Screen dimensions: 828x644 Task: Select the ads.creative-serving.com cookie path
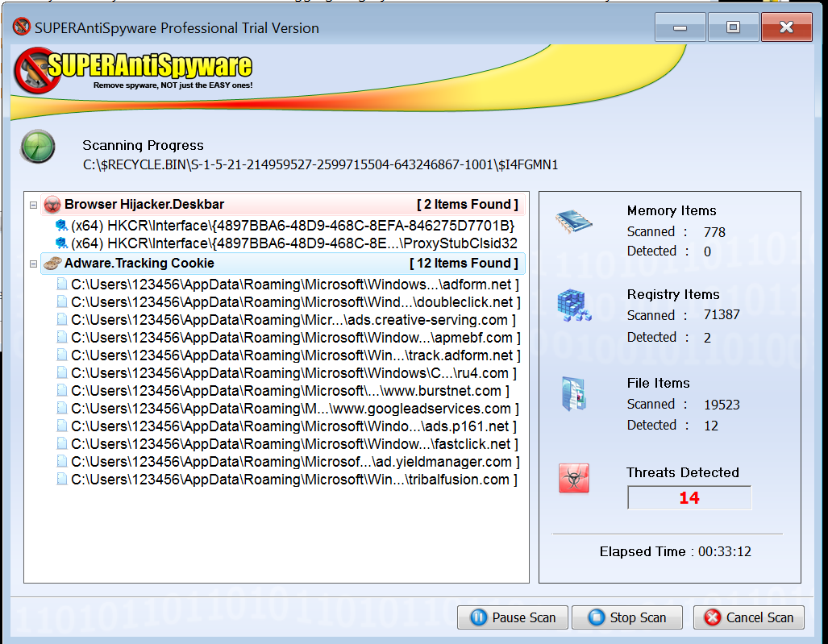coord(293,320)
